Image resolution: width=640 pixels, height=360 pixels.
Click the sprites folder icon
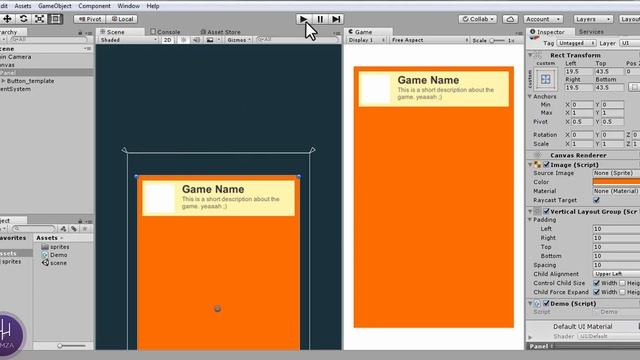coord(45,247)
